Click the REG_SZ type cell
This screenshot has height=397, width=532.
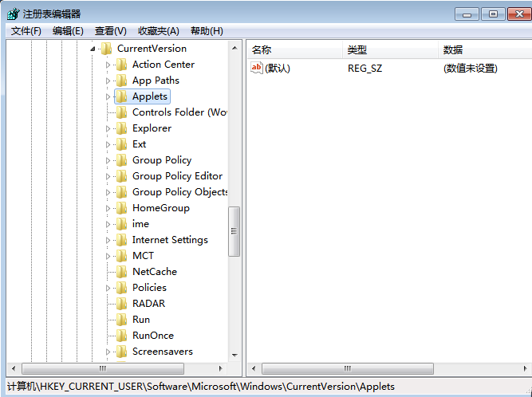tap(365, 69)
